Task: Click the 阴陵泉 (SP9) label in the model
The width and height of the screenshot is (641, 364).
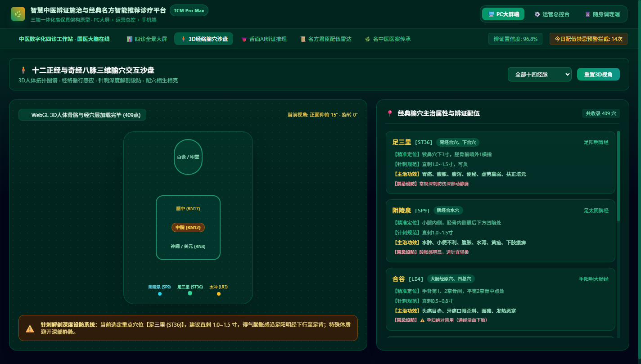Action: 160,287
